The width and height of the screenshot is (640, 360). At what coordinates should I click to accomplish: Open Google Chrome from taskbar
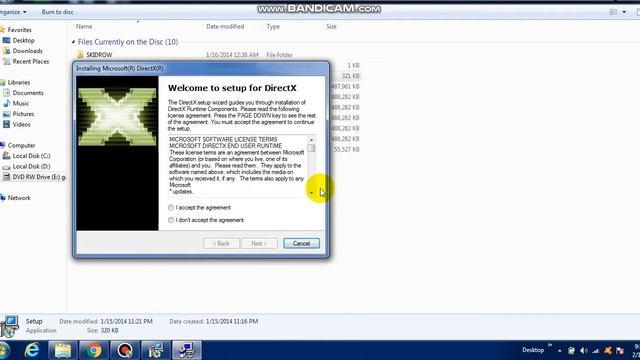[93, 350]
